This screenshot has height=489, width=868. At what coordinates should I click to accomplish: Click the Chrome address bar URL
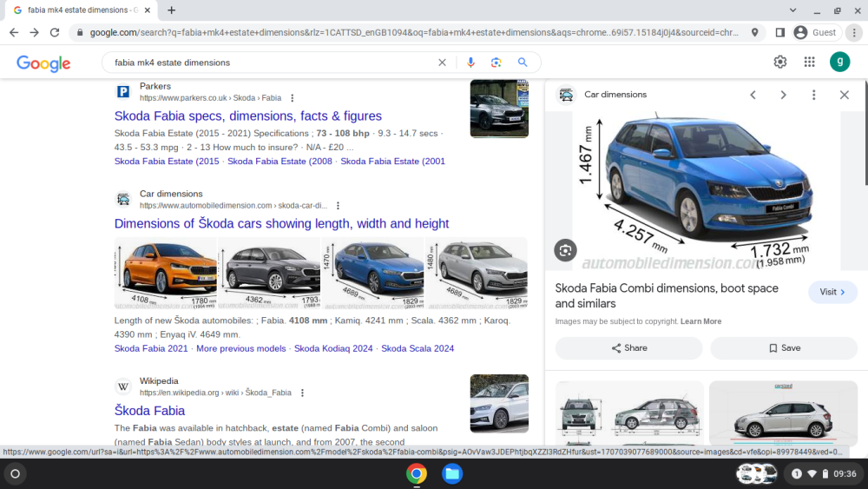click(414, 33)
